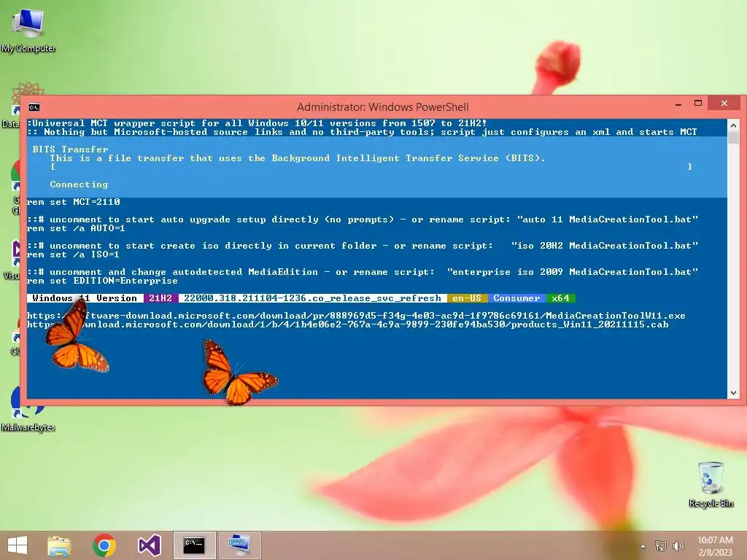Click the MediaCreationToolW11.exe download URL
This screenshot has height=560, width=747.
pyautogui.click(x=356, y=316)
